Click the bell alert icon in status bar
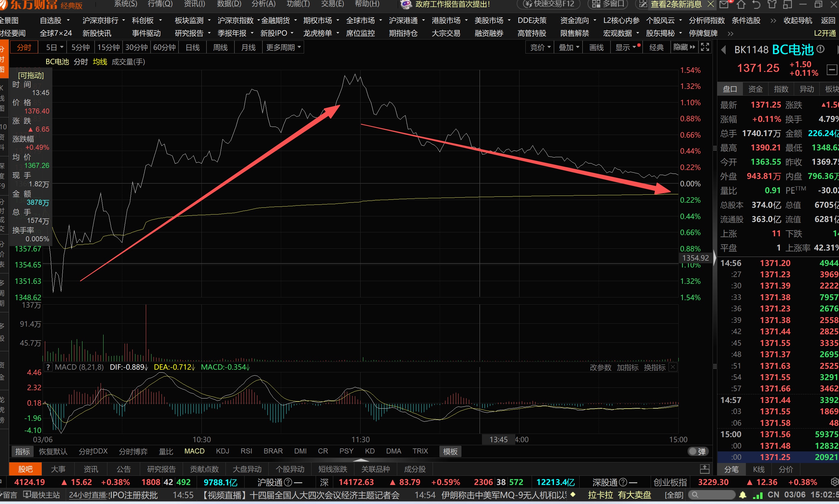Image resolution: width=839 pixels, height=504 pixels. coord(743,495)
